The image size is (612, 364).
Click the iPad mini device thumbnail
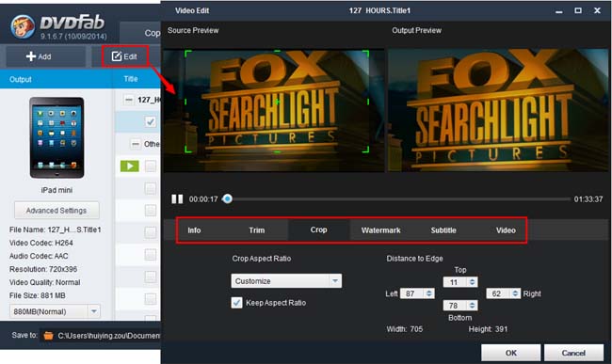tap(57, 137)
